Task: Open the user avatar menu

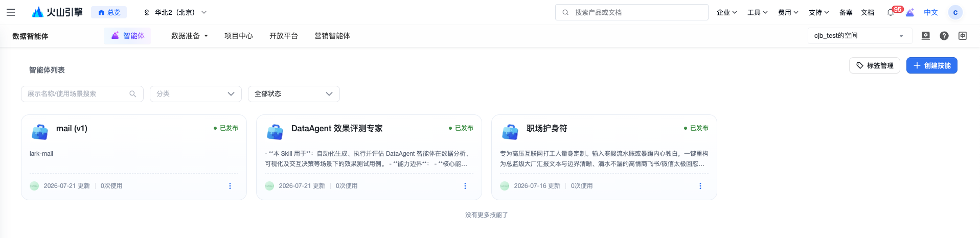Action: coord(955,12)
